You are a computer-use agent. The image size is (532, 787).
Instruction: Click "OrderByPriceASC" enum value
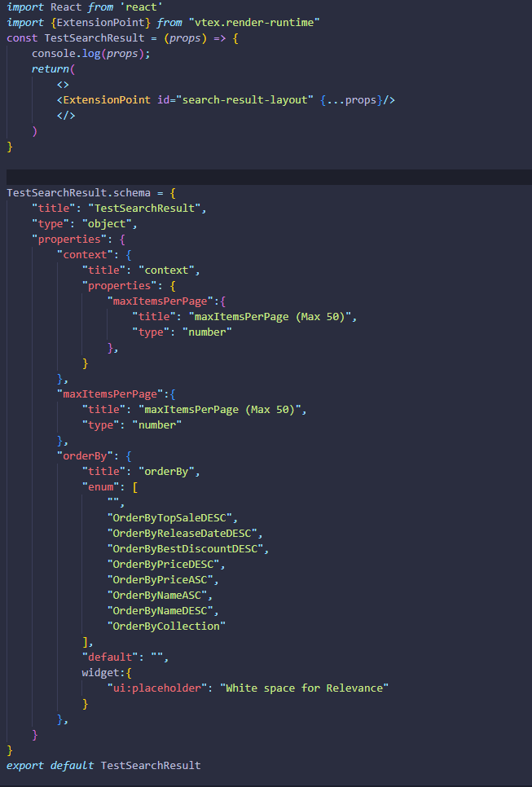tap(160, 580)
